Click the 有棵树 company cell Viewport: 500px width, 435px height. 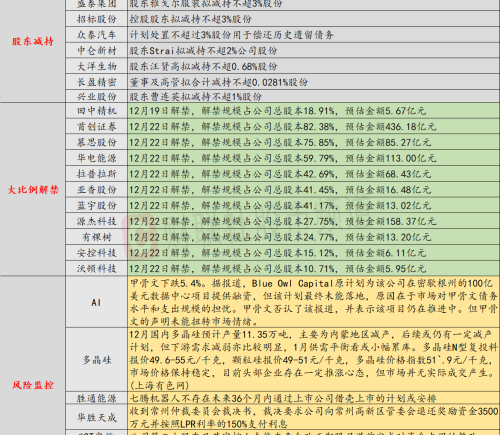click(97, 237)
